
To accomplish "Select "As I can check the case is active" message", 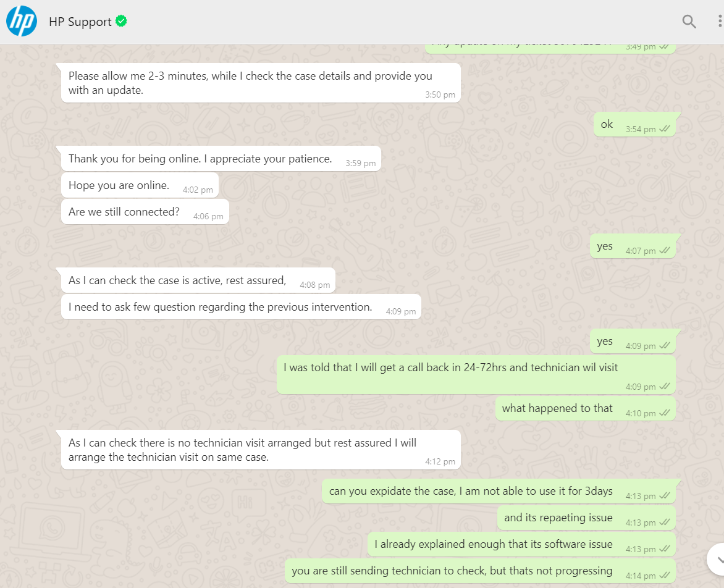I will pyautogui.click(x=177, y=280).
